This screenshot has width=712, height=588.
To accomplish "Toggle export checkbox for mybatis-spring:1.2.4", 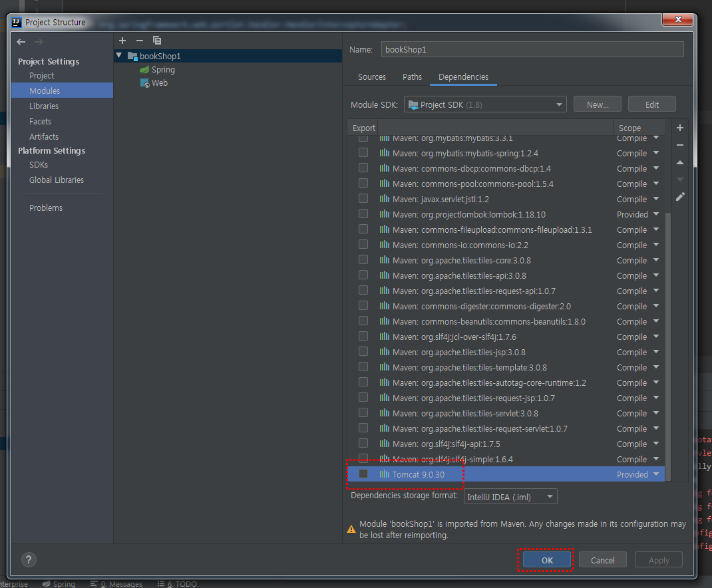I will point(363,152).
